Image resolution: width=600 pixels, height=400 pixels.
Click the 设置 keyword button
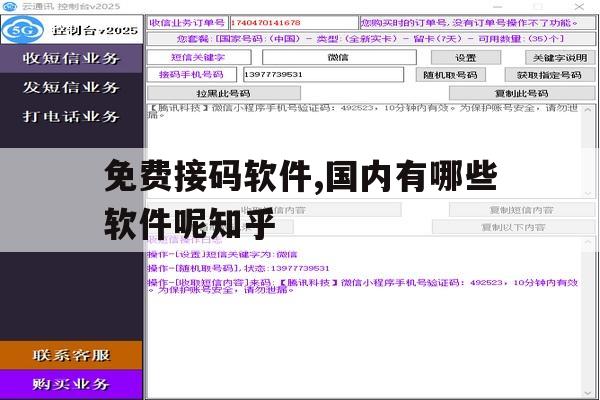click(466, 58)
